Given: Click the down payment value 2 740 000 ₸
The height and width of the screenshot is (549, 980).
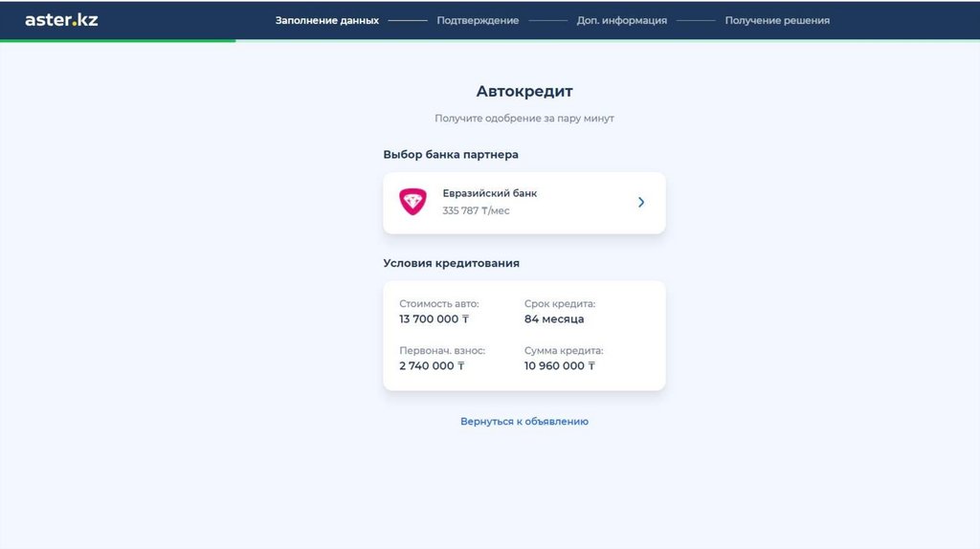Looking at the screenshot, I should [x=432, y=366].
